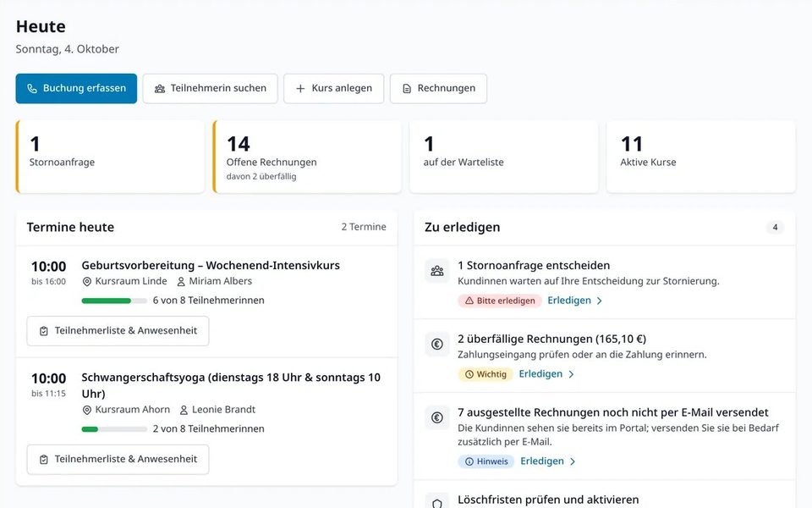The width and height of the screenshot is (812, 508).
Task: Click the chevron beside überfällige Rechnungen Erledigen
Action: coord(571,375)
